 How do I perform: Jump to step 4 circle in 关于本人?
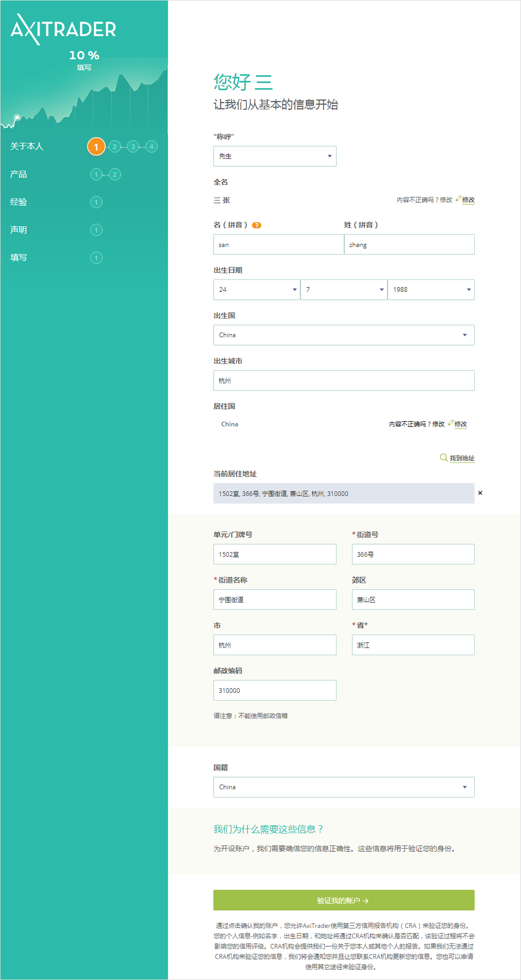[x=152, y=147]
